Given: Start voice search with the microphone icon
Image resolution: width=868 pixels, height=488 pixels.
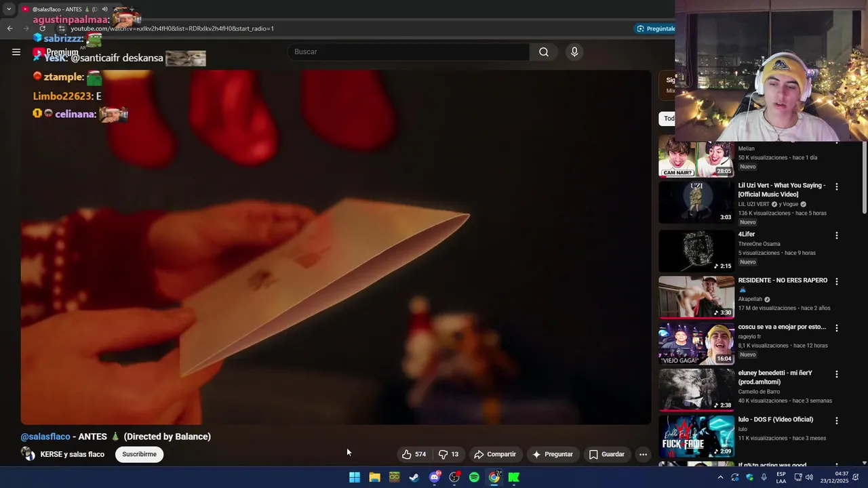Looking at the screenshot, I should (x=574, y=52).
